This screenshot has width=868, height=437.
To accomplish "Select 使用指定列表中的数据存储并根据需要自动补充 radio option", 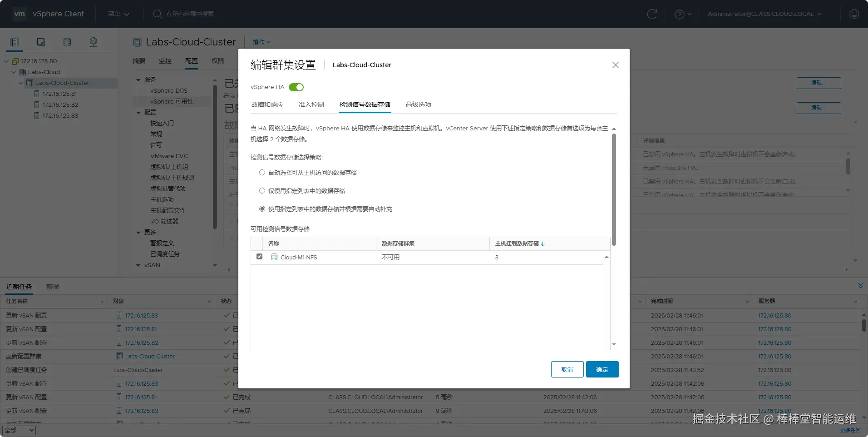I will click(262, 209).
